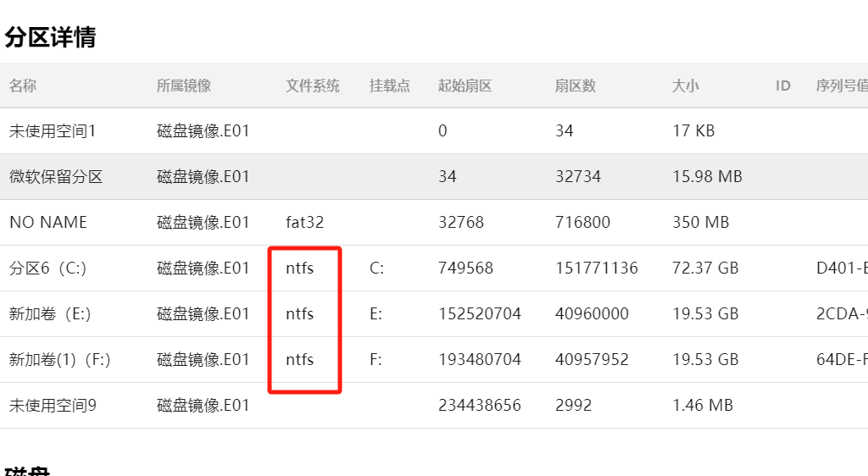The height and width of the screenshot is (476, 868).
Task: Click sector count 151771136
Action: [x=597, y=268]
